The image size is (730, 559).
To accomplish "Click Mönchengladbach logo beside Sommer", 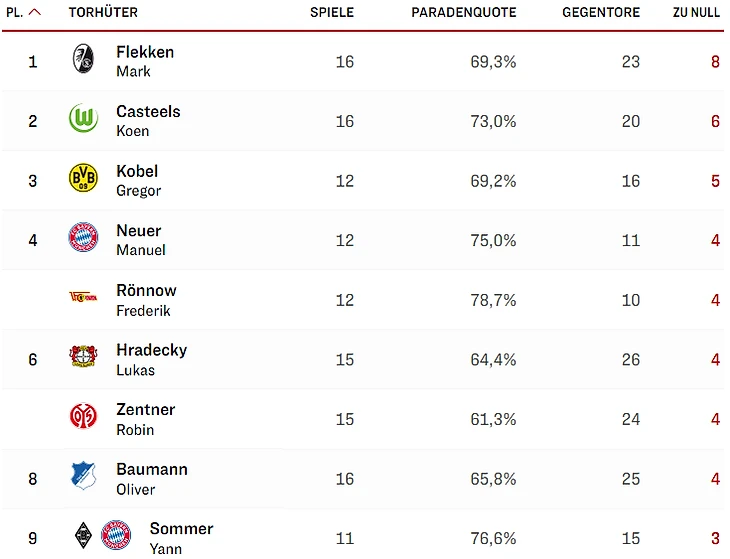I will 83,536.
